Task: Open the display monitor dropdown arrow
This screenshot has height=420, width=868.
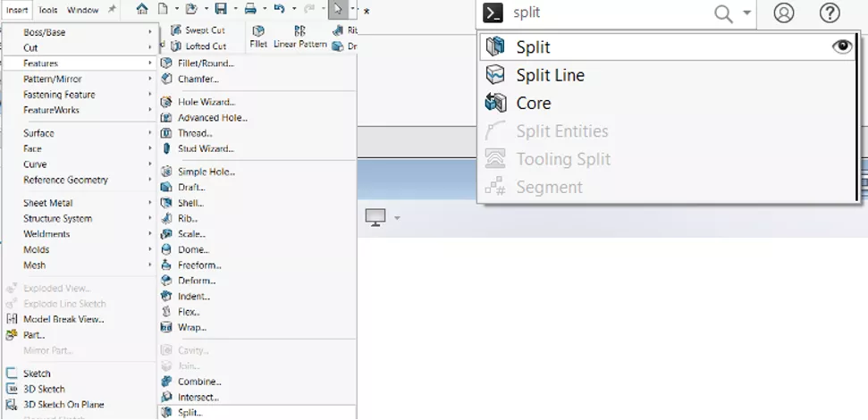Action: (x=397, y=218)
